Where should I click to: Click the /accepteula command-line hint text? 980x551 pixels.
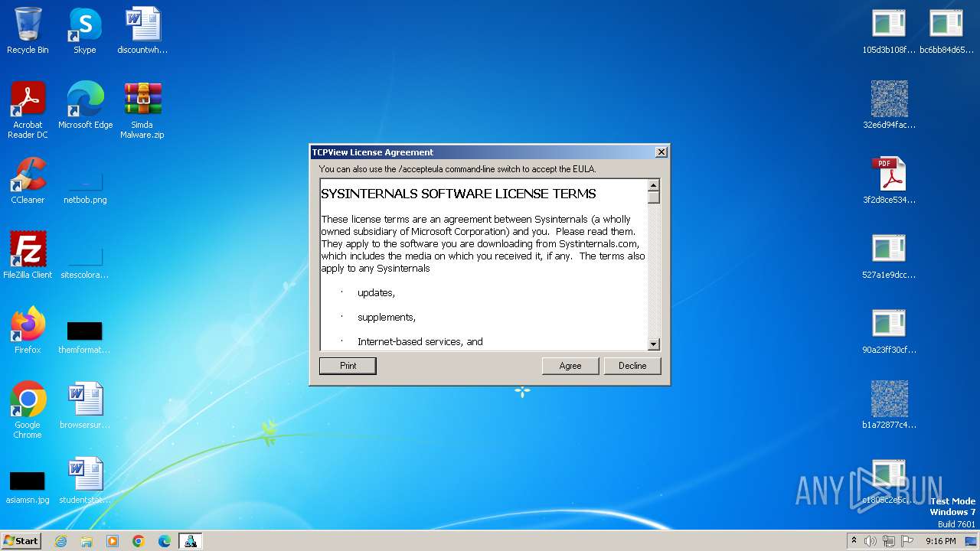coord(457,169)
